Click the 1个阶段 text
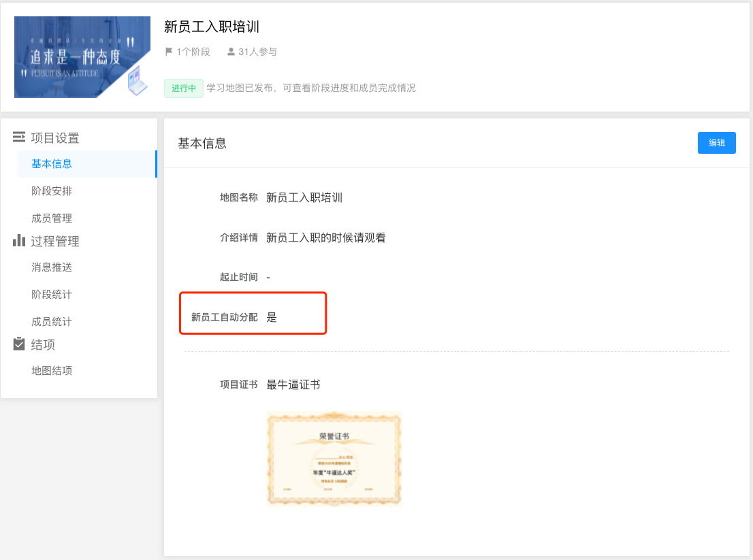This screenshot has width=753, height=560. click(193, 52)
